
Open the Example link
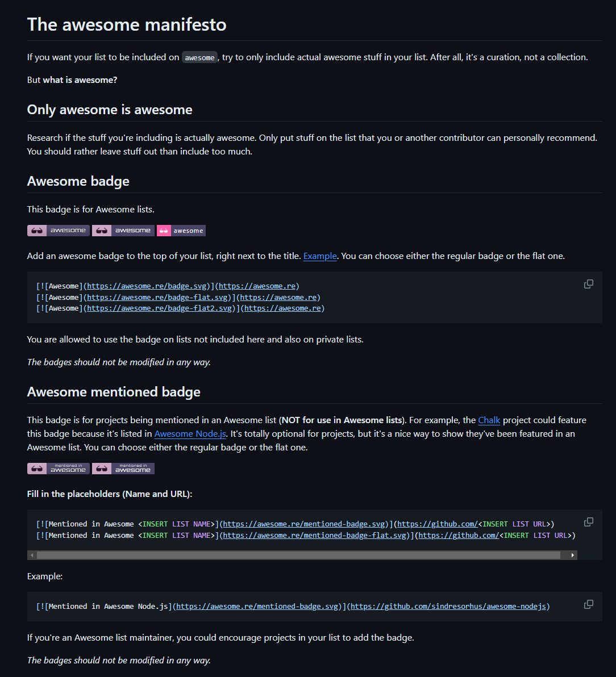pos(320,256)
